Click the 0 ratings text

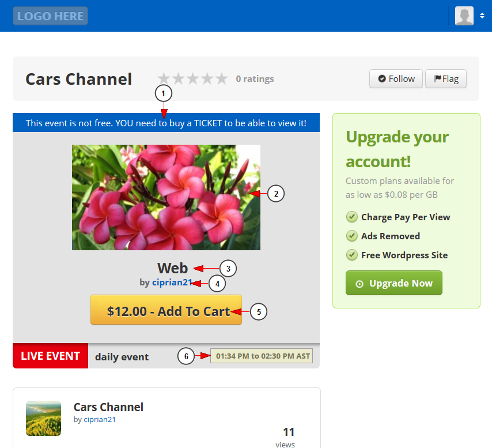coord(255,79)
